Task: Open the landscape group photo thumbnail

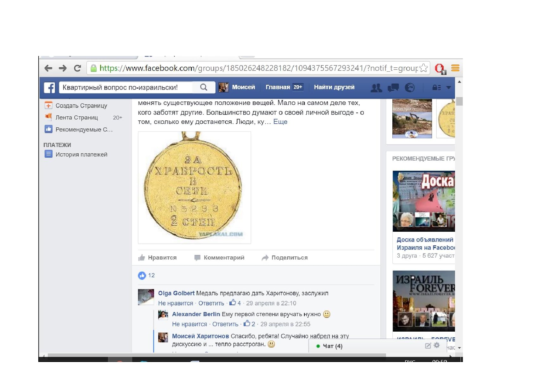Action: point(412,119)
